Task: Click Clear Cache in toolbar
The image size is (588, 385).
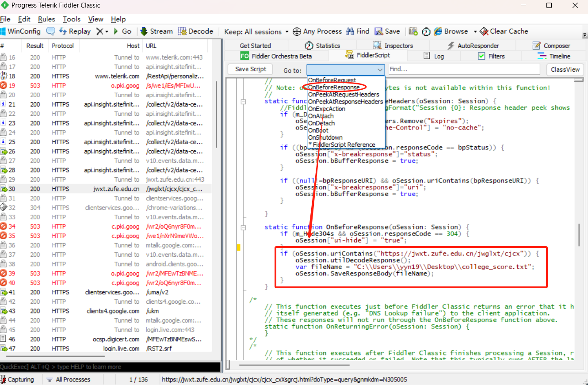Action: tap(504, 31)
